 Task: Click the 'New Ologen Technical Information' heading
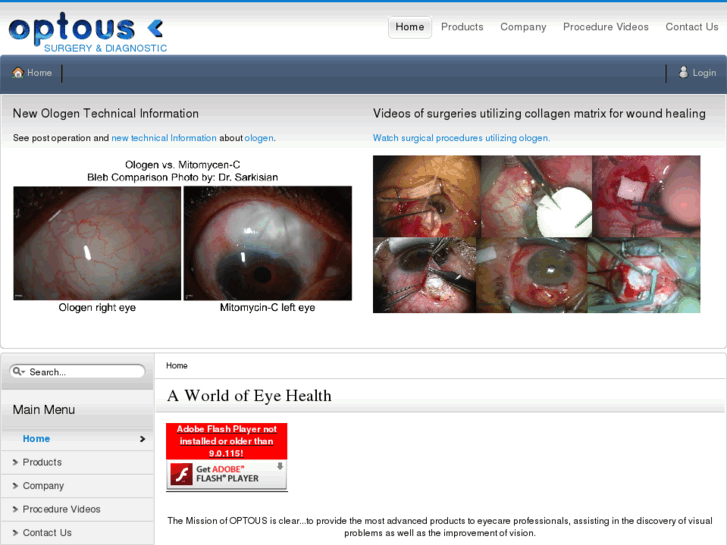click(x=106, y=114)
